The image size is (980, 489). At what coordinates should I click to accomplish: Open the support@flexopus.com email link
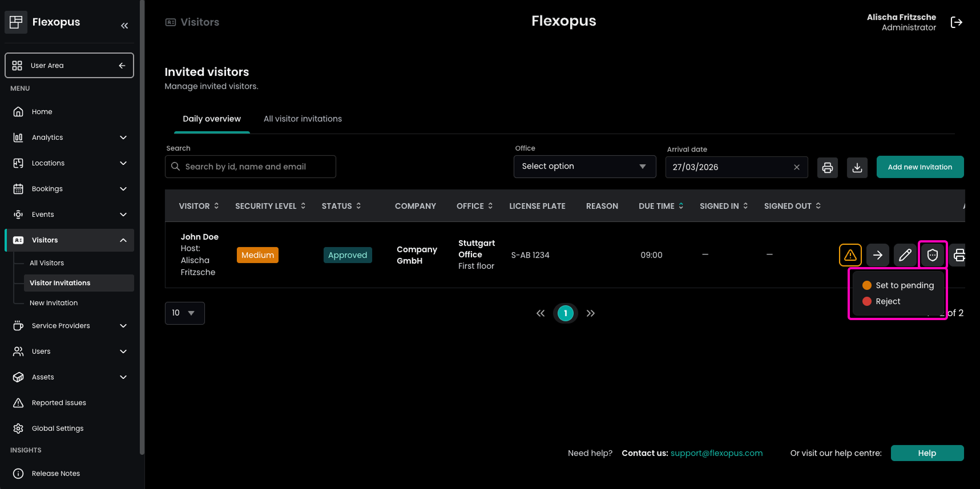click(716, 453)
